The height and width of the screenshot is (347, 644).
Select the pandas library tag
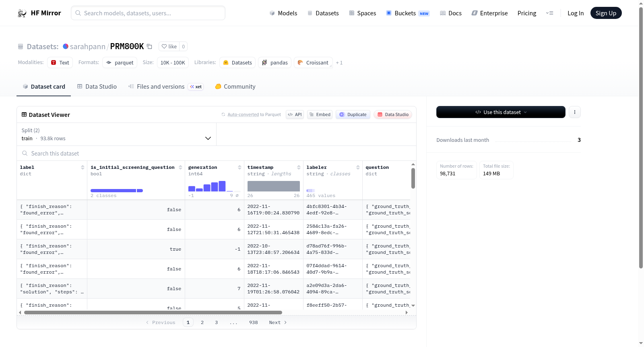click(275, 62)
